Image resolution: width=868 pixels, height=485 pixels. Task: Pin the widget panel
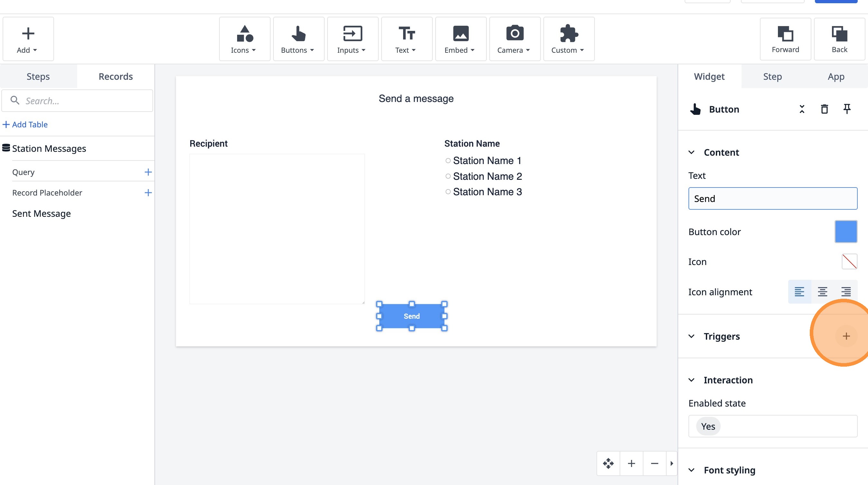click(x=847, y=109)
